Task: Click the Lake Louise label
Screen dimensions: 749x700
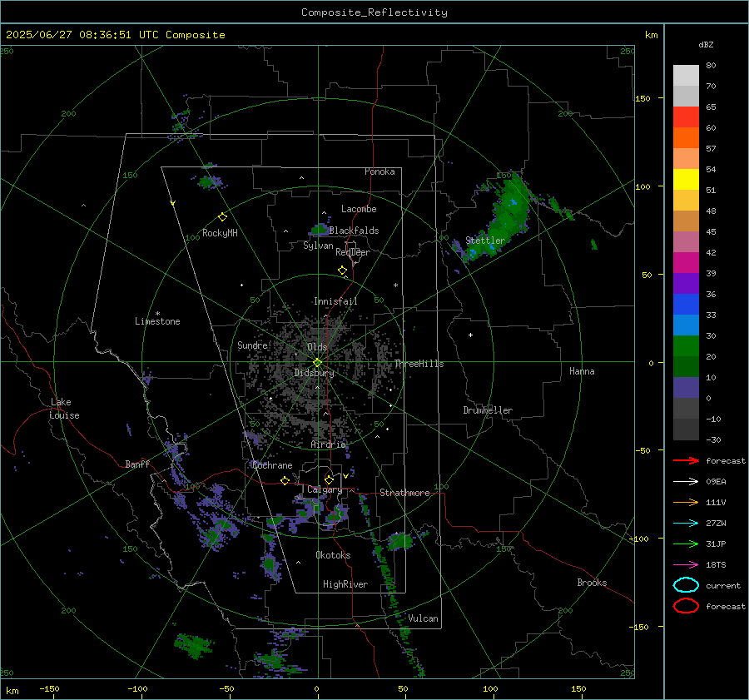Action: pos(65,409)
